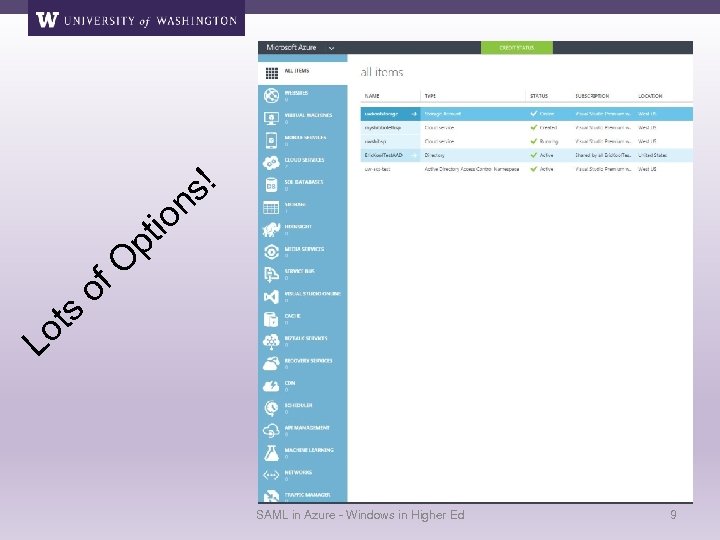
Task: Click Active status in Directory row
Action: point(542,155)
